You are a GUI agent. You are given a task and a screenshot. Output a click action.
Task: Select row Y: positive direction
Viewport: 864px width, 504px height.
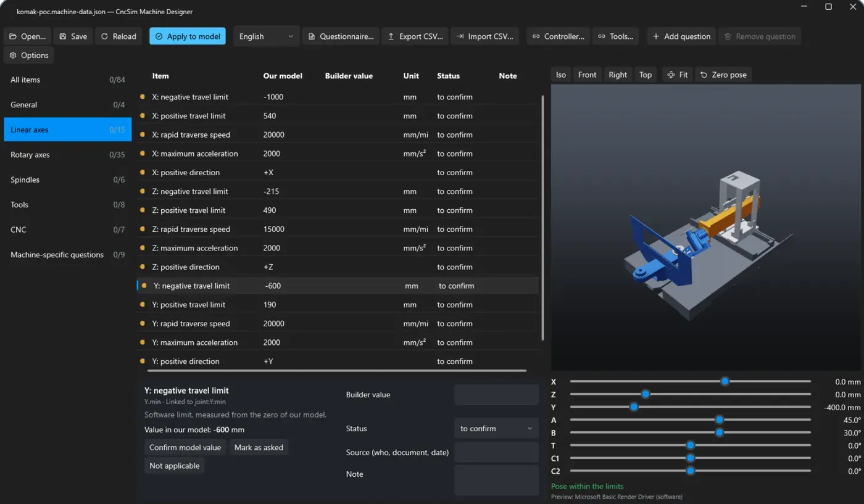tap(338, 361)
